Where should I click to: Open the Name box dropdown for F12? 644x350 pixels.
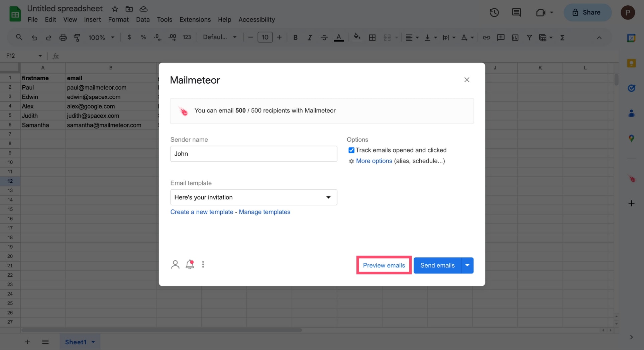click(x=40, y=56)
